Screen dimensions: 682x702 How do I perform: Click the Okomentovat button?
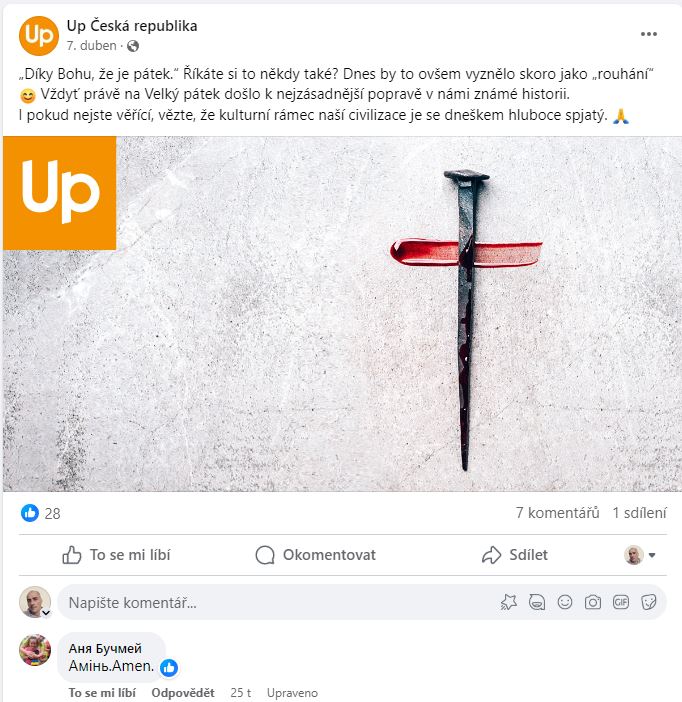coord(315,555)
